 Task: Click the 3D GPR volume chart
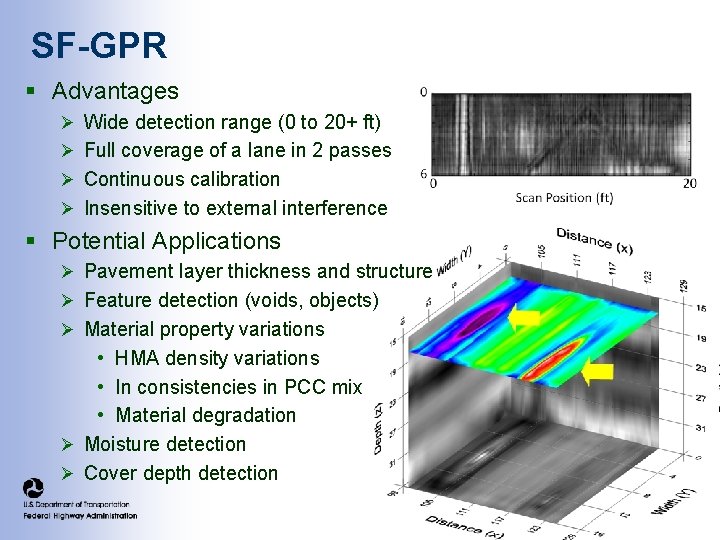point(542,381)
